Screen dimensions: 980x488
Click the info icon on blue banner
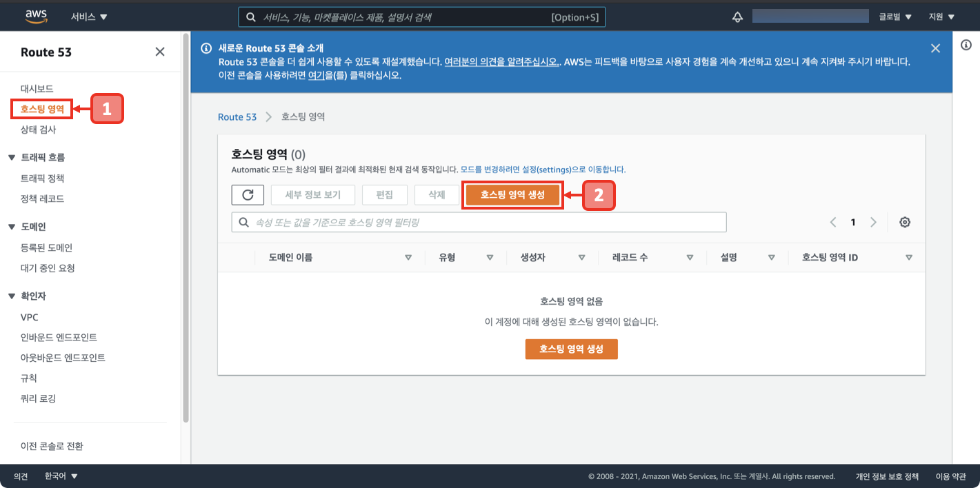coord(206,48)
